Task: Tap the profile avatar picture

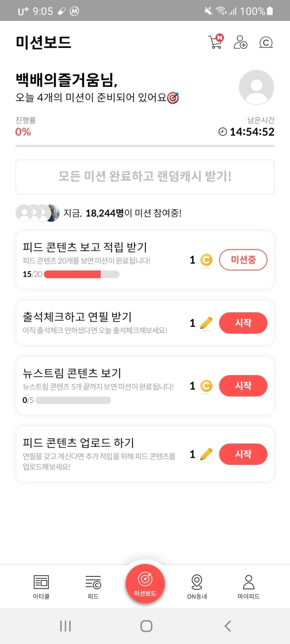Action: [256, 87]
